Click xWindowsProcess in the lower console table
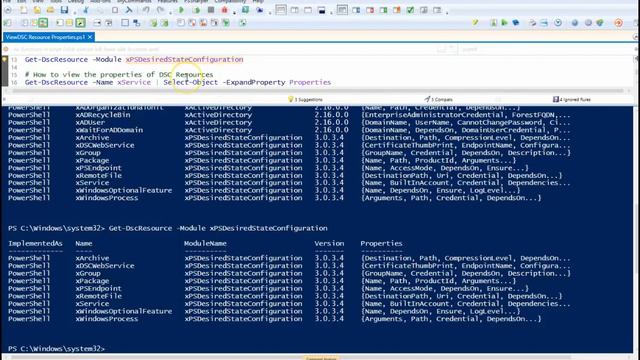Viewport: 640px width, 360px height. point(107,319)
